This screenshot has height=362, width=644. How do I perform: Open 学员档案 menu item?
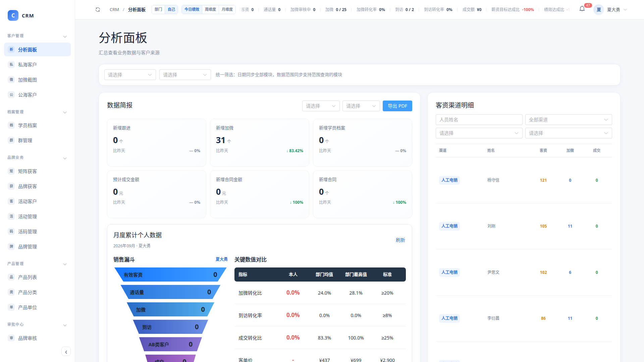pyautogui.click(x=37, y=125)
